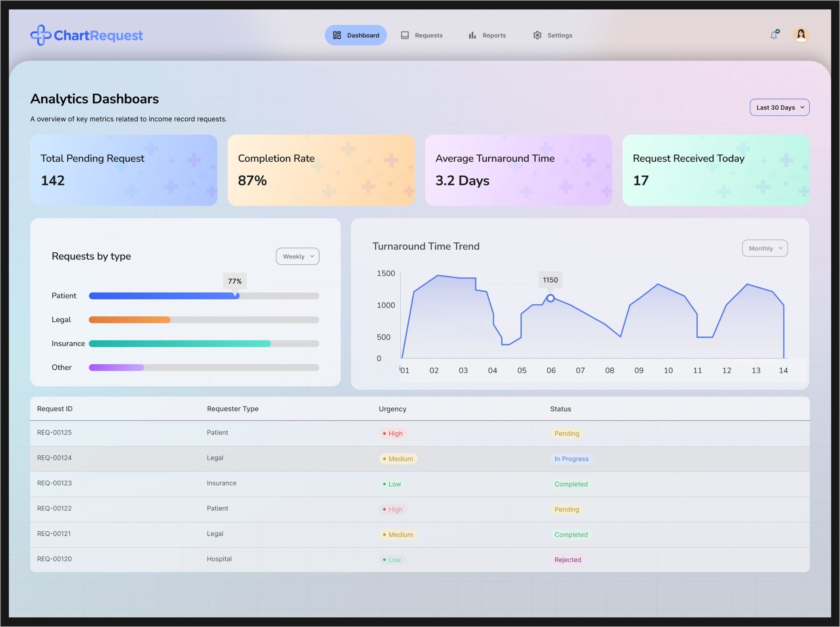Screen dimensions: 840x627
Task: Click the Insurance requester type cell
Action: [x=221, y=483]
